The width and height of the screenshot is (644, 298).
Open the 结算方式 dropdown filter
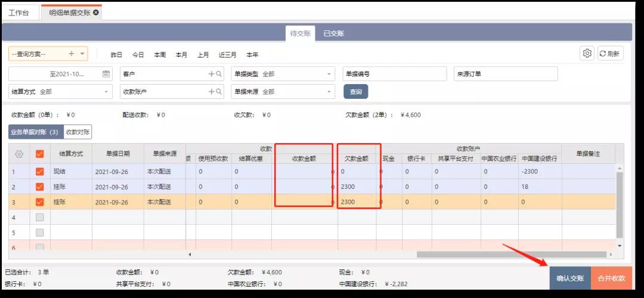106,92
